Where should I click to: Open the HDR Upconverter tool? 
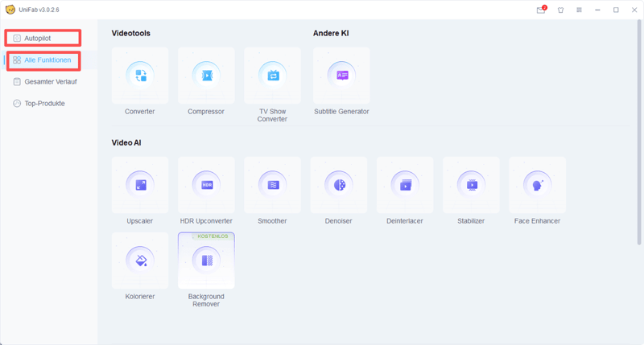tap(206, 185)
